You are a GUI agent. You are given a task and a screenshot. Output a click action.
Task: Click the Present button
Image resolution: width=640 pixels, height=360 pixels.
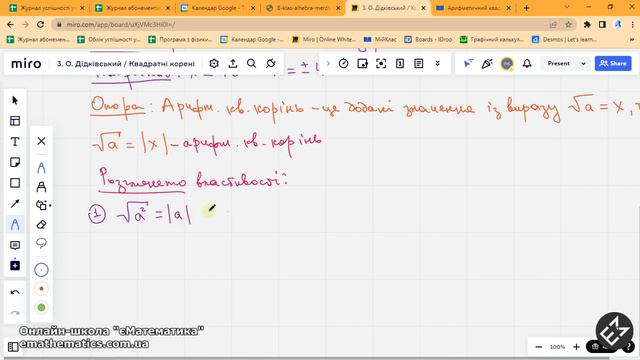tap(558, 64)
